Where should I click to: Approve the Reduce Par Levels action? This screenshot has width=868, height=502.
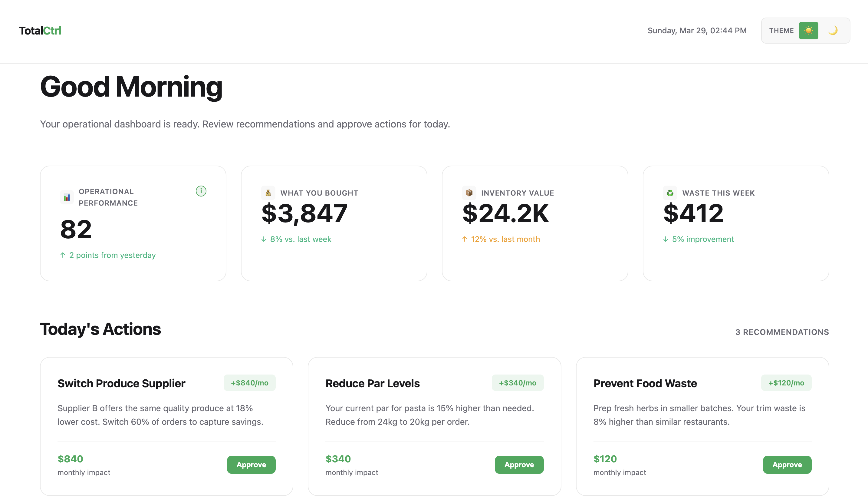click(x=519, y=464)
